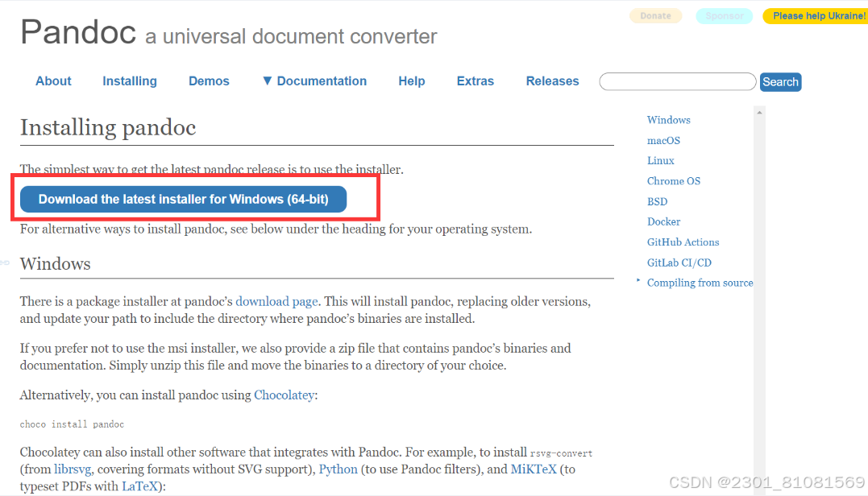Open the Extras page
The width and height of the screenshot is (868, 496).
coord(475,81)
